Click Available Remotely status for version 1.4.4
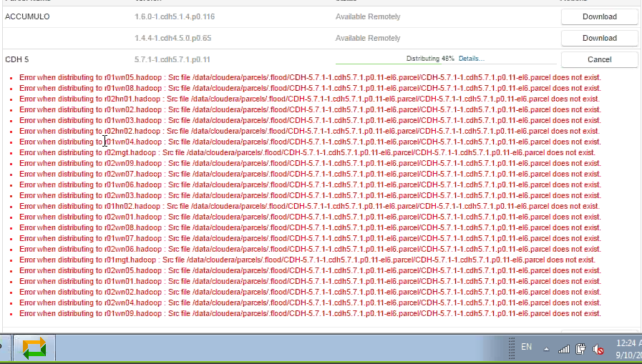This screenshot has width=642, height=364. [x=368, y=38]
